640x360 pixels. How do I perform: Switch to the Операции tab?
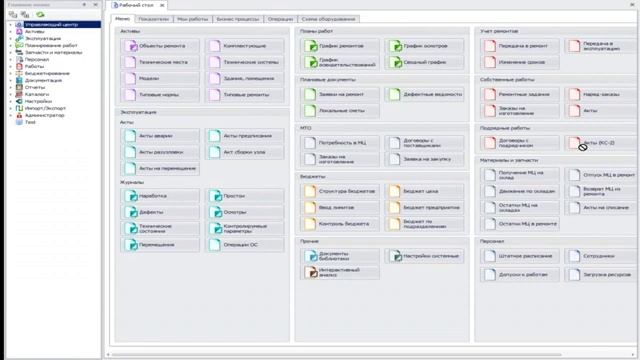tap(281, 19)
